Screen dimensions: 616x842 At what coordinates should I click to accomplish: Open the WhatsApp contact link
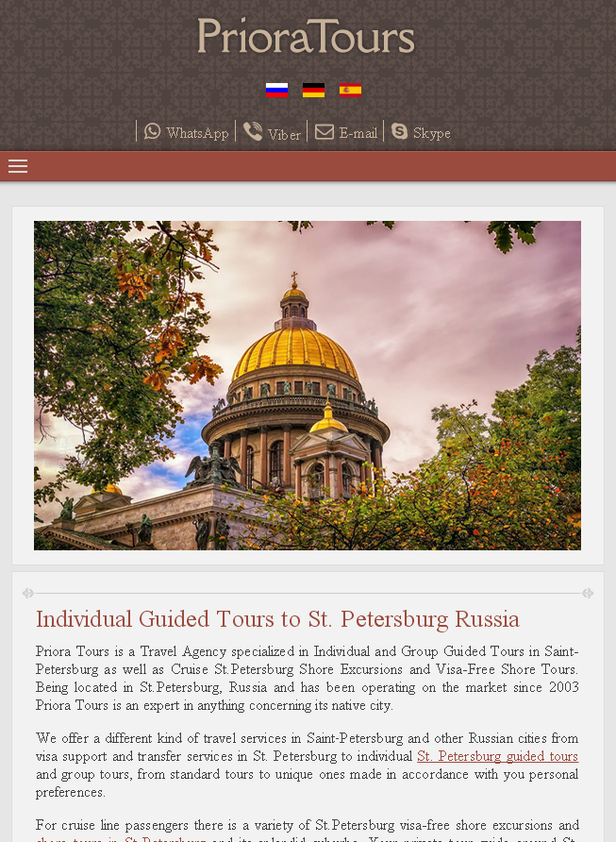[x=197, y=133]
